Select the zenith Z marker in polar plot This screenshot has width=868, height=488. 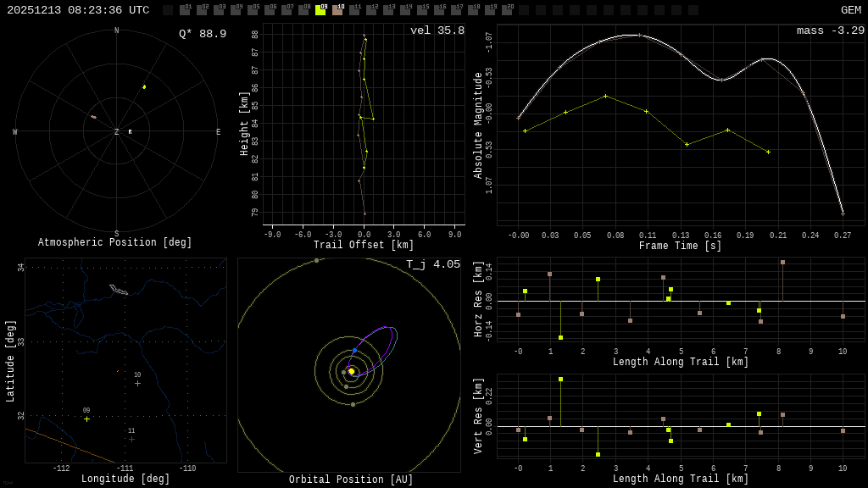pyautogui.click(x=117, y=132)
